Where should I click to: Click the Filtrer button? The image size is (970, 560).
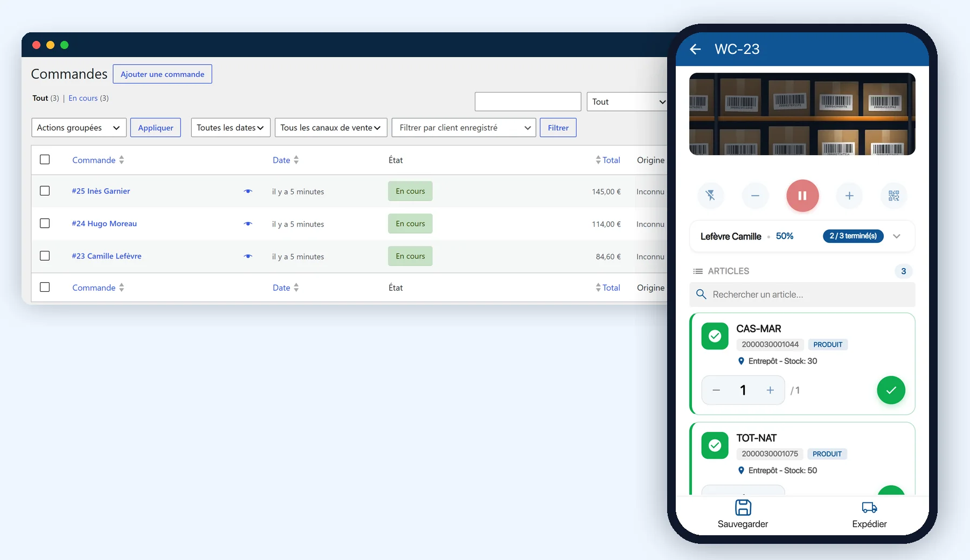pos(558,128)
